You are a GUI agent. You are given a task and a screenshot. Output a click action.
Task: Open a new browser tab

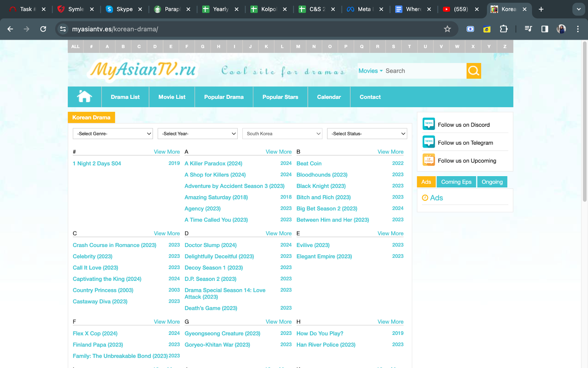[541, 9]
